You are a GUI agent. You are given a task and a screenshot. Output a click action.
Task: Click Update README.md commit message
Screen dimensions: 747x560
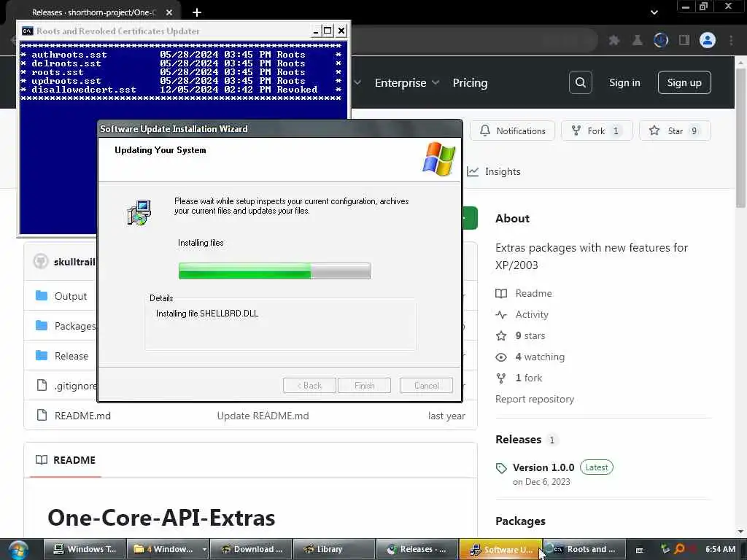(263, 416)
